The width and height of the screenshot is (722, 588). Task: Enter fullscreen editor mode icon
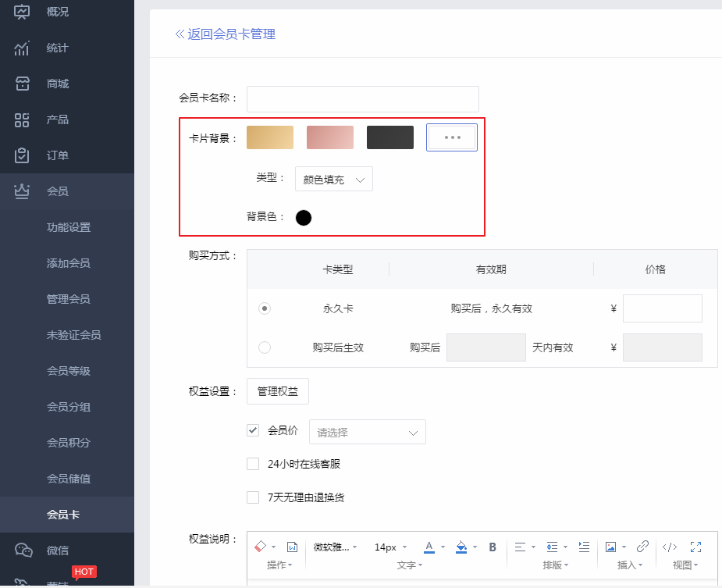click(696, 547)
